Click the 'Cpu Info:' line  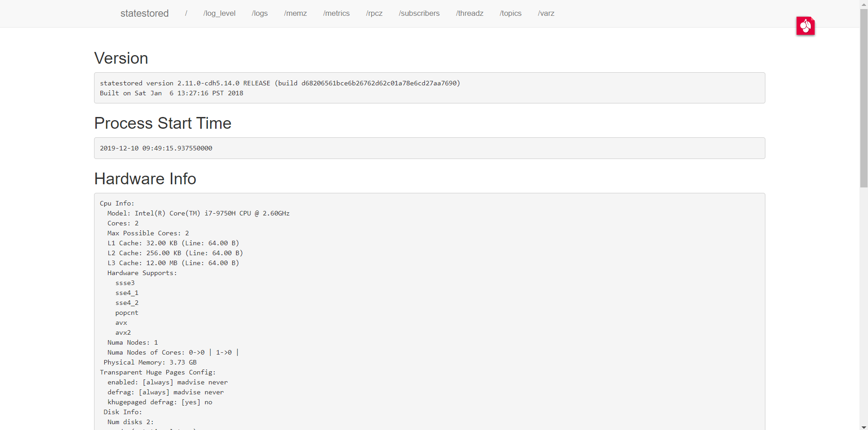[x=117, y=203]
